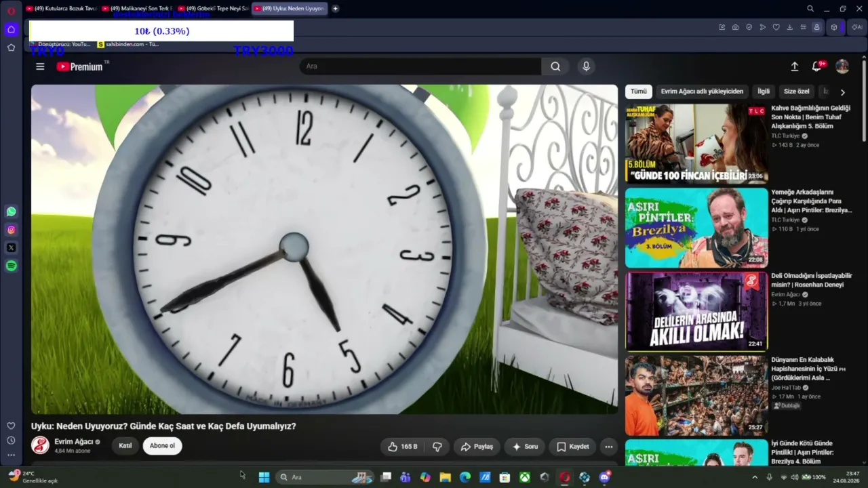Viewport: 868px width, 488px height.
Task: Open the Delilerin Arasında Akıllı Olmak thumbnail
Action: click(x=696, y=311)
